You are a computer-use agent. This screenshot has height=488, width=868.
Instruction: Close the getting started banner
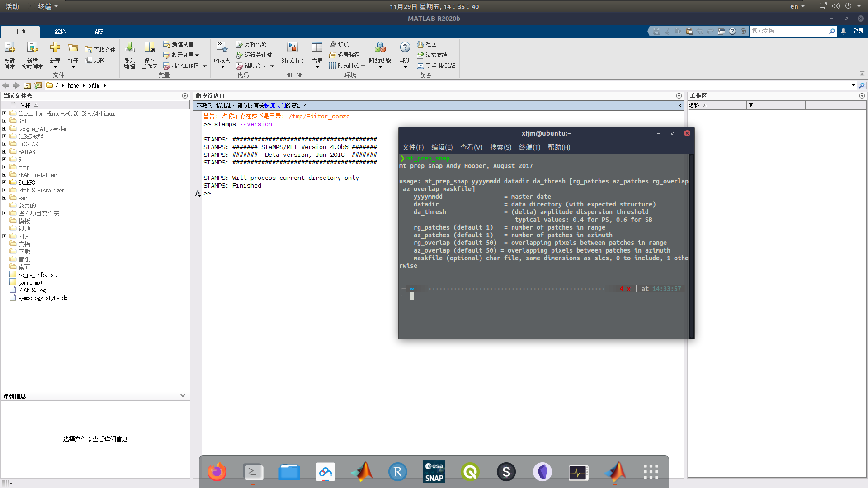click(x=679, y=106)
